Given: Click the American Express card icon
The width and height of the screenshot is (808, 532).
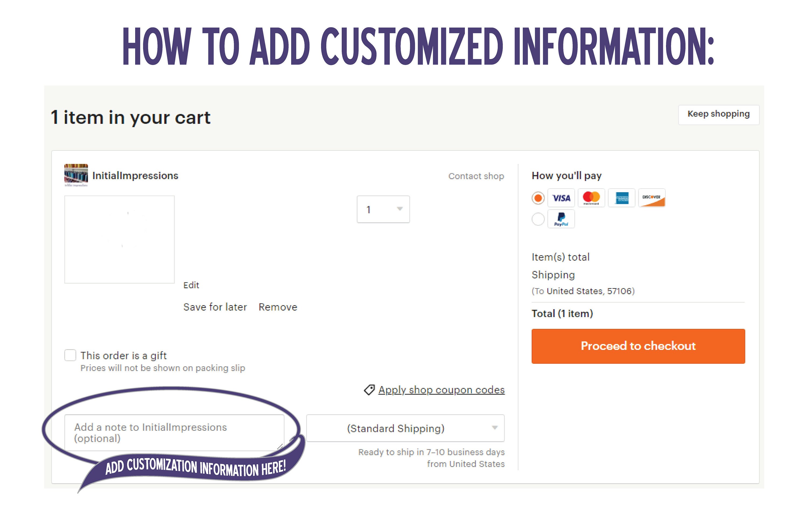Looking at the screenshot, I should pos(622,198).
